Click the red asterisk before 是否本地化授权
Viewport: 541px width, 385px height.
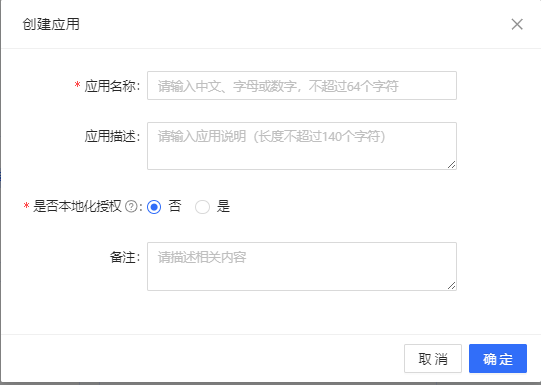click(x=26, y=206)
